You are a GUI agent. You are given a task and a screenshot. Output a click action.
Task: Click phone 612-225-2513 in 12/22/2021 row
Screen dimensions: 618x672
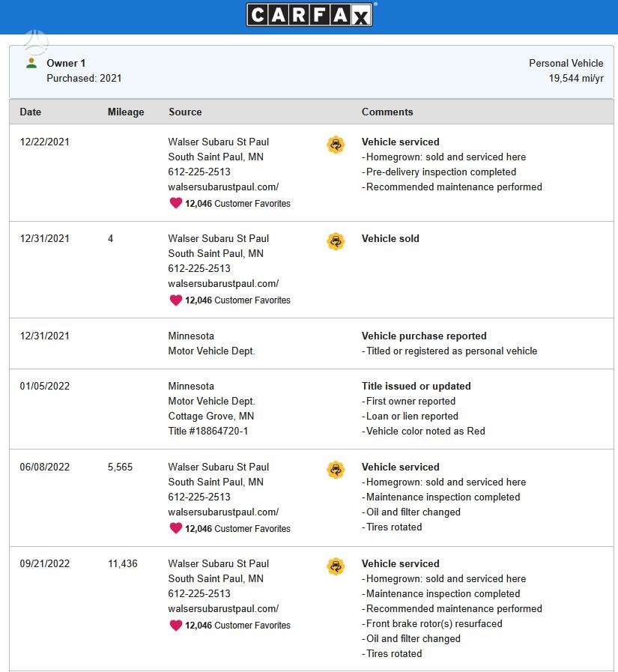(199, 172)
